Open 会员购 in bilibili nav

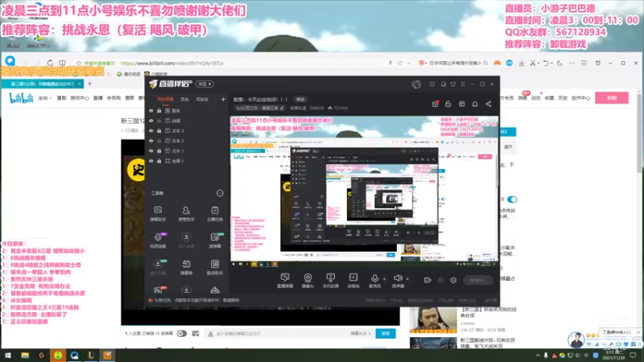click(114, 98)
